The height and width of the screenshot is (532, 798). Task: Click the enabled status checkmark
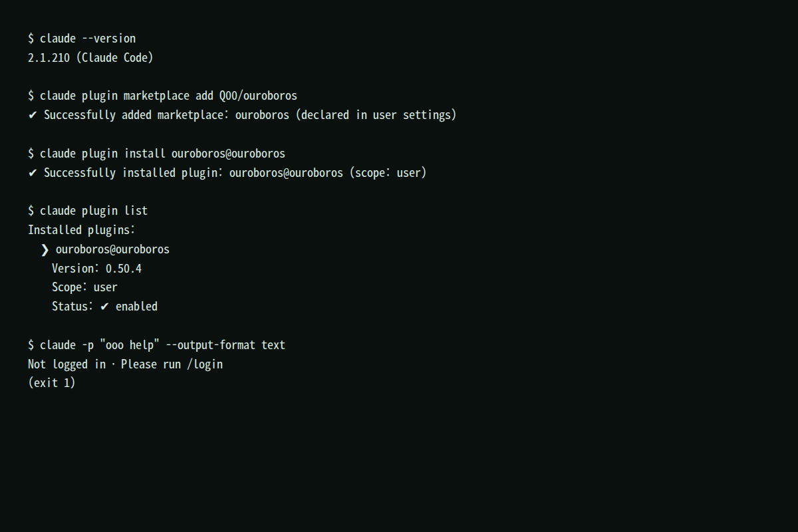point(104,307)
